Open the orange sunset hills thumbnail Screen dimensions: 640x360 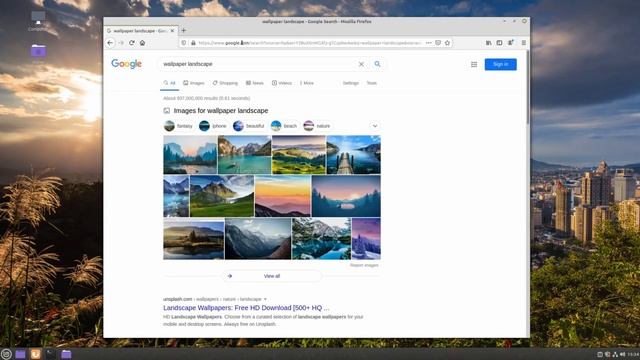click(x=283, y=196)
